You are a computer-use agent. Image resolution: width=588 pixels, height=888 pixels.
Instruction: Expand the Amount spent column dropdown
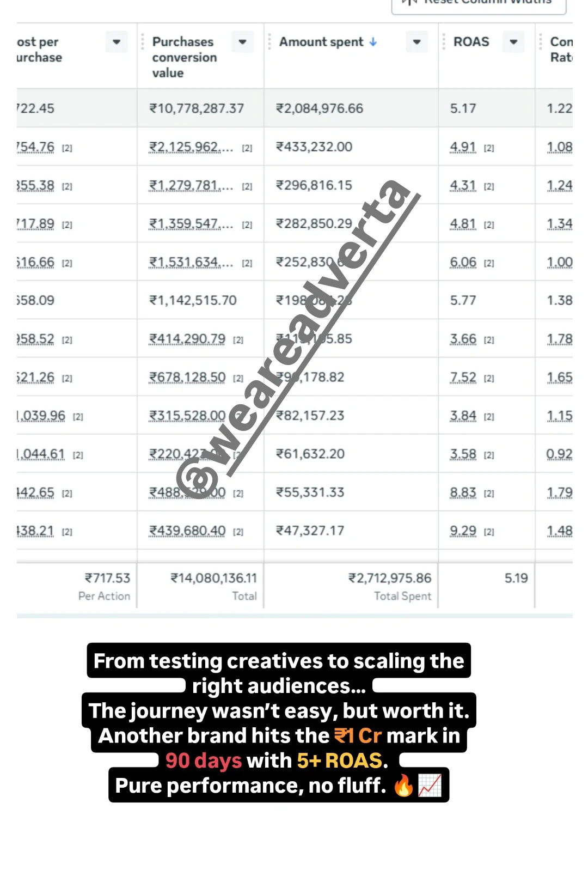coord(417,42)
